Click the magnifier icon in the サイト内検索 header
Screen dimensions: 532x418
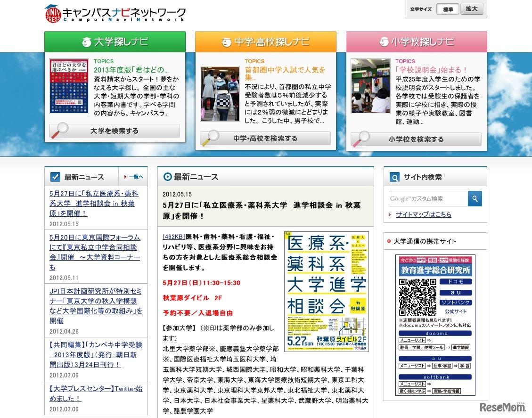(x=395, y=176)
